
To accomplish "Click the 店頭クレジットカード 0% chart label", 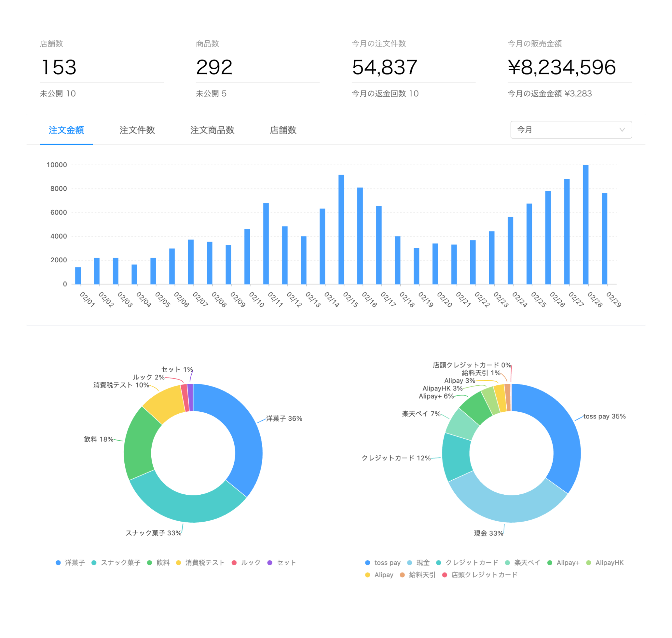I will click(471, 365).
